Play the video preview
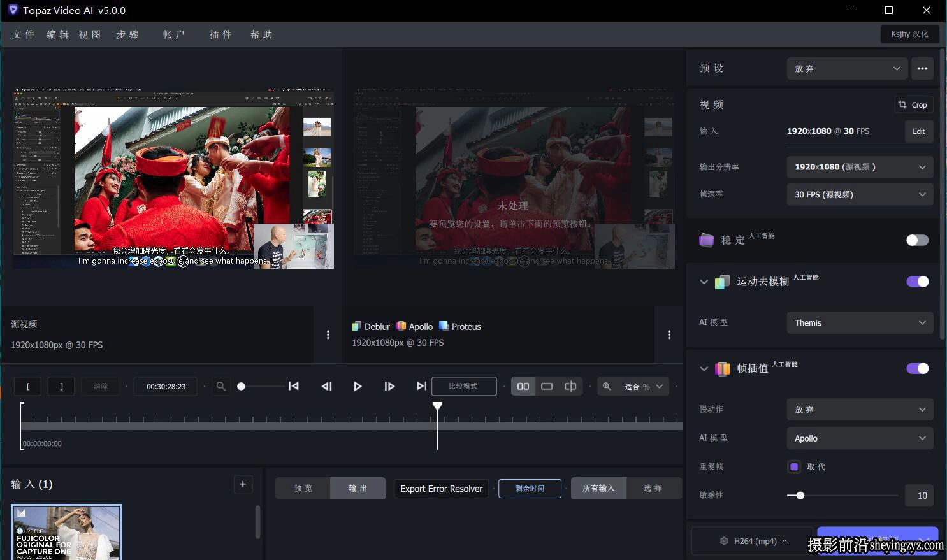 358,386
